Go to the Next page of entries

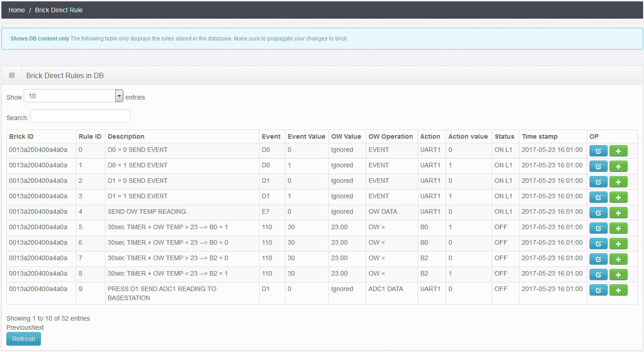click(38, 327)
